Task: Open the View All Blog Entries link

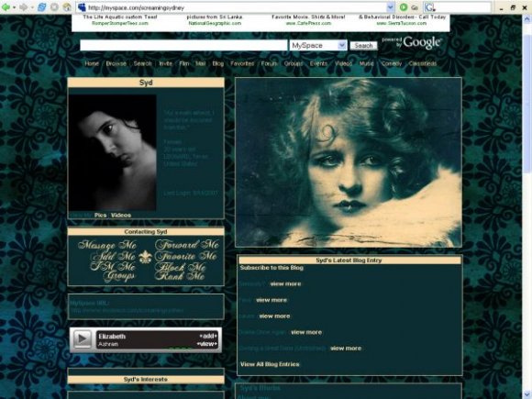Action: (270, 364)
